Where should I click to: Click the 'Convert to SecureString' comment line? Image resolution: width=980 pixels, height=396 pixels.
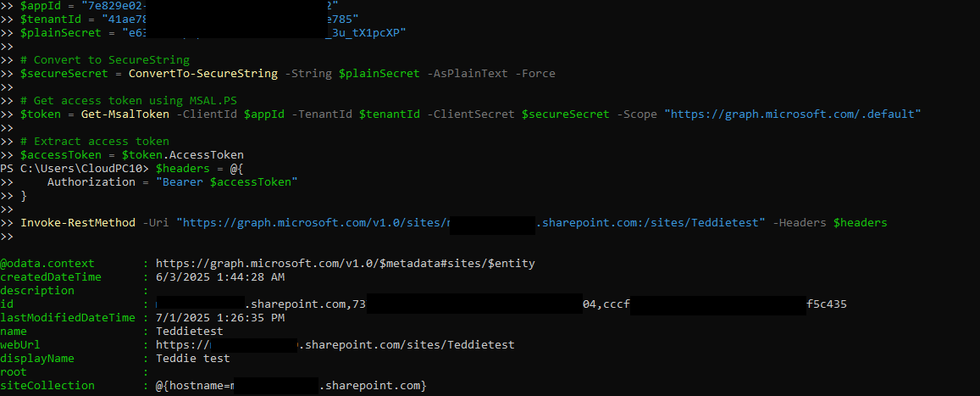point(105,60)
